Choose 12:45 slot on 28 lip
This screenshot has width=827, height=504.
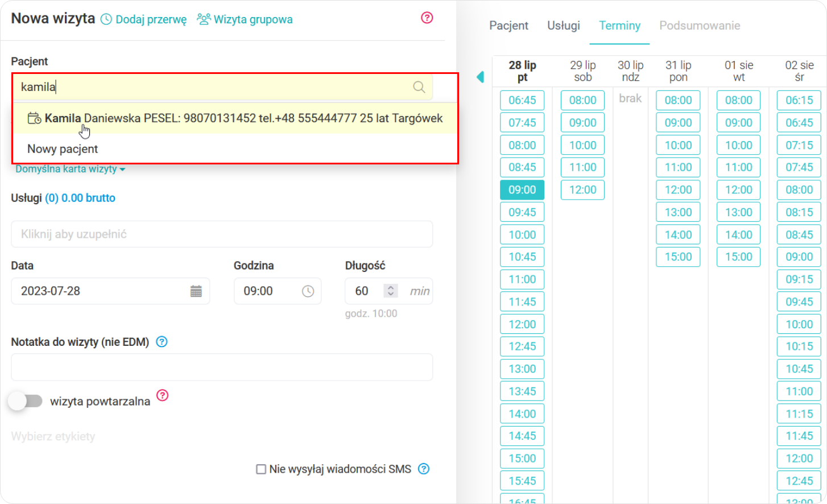pyautogui.click(x=522, y=346)
